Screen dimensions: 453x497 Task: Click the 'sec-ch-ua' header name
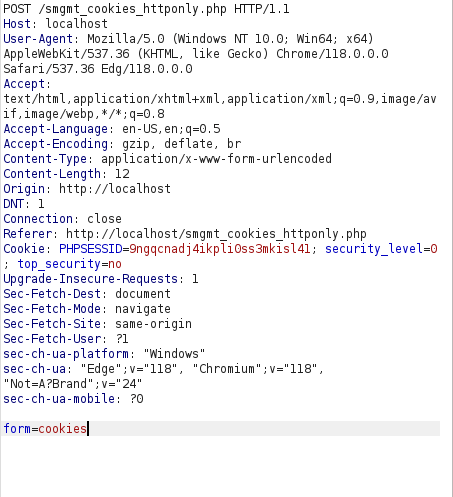point(35,369)
